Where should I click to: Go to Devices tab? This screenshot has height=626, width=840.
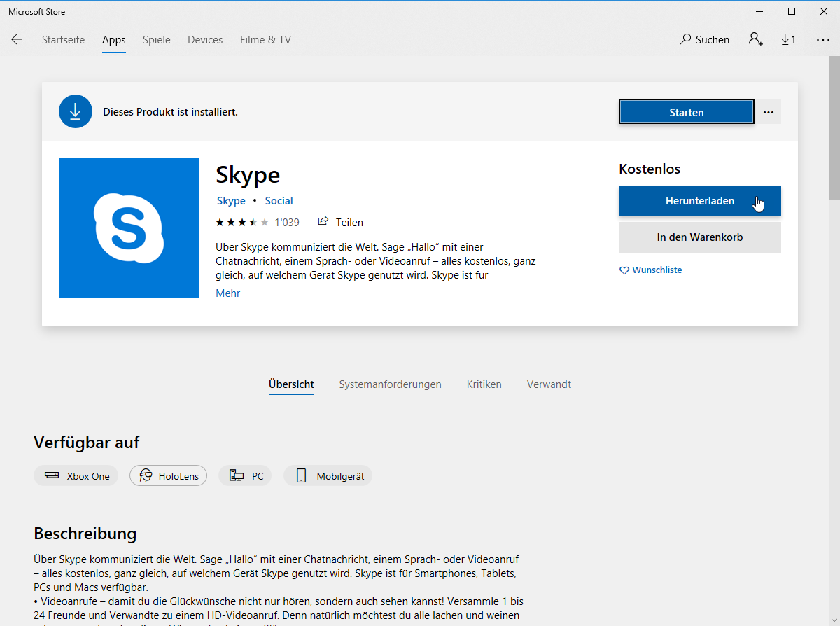coord(205,40)
